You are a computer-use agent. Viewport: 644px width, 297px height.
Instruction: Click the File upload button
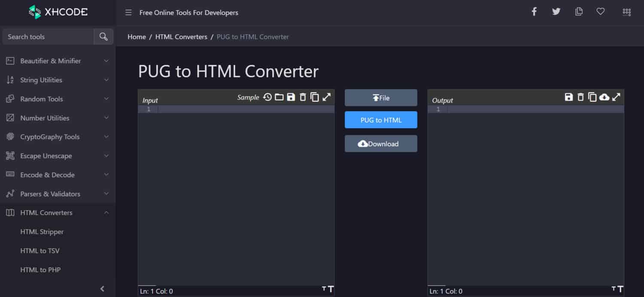pyautogui.click(x=381, y=97)
